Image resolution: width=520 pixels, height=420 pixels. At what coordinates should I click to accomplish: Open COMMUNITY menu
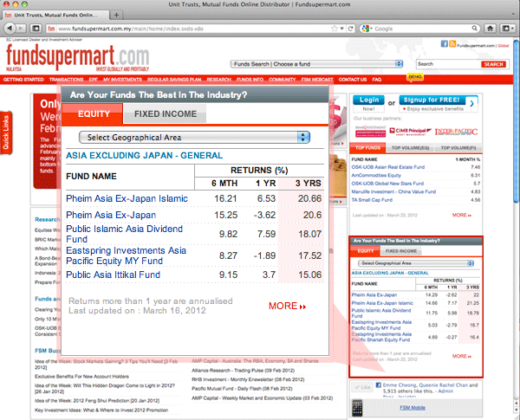click(283, 80)
